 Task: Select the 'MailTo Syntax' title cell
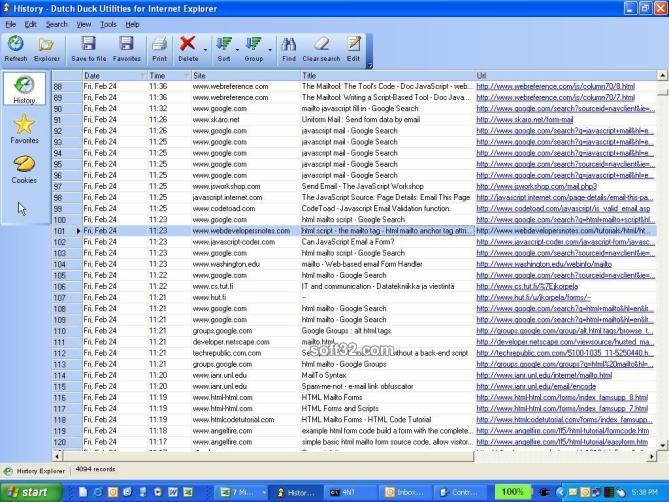pos(387,375)
